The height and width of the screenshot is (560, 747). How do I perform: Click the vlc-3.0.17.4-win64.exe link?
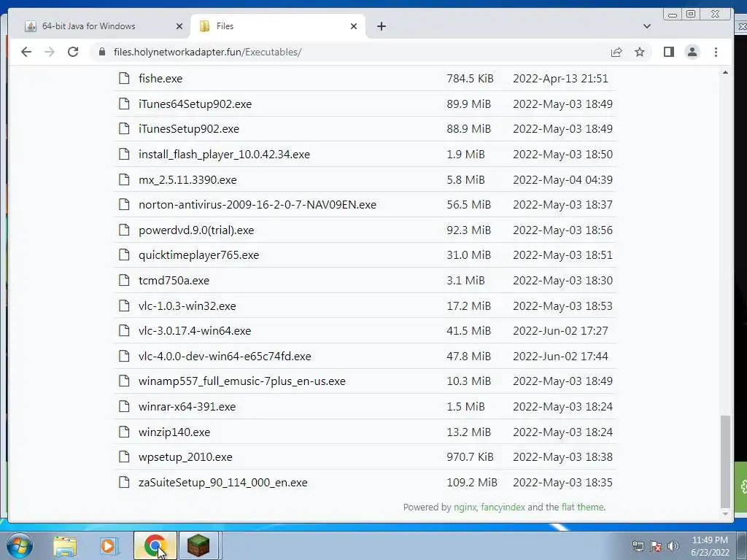[x=194, y=331]
